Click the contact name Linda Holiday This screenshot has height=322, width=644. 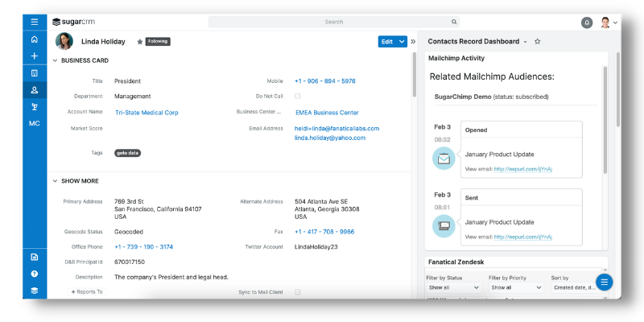tap(103, 42)
